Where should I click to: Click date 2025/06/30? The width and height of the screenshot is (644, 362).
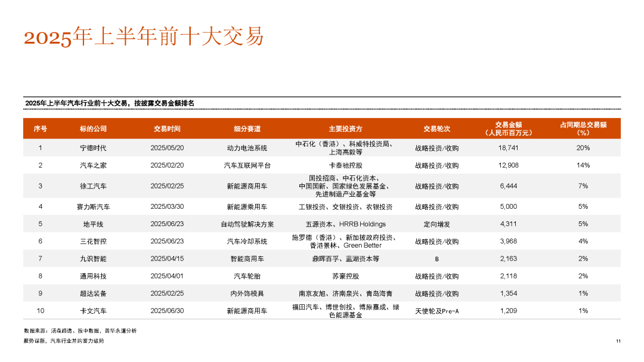click(167, 311)
